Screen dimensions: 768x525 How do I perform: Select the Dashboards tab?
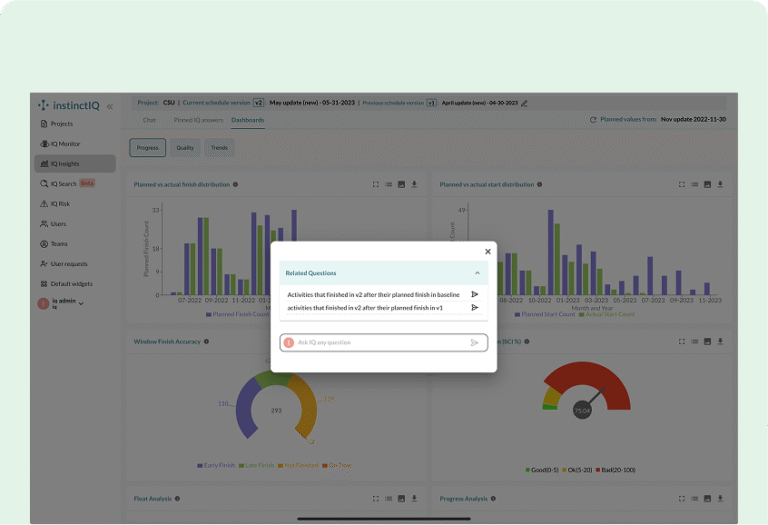248,120
